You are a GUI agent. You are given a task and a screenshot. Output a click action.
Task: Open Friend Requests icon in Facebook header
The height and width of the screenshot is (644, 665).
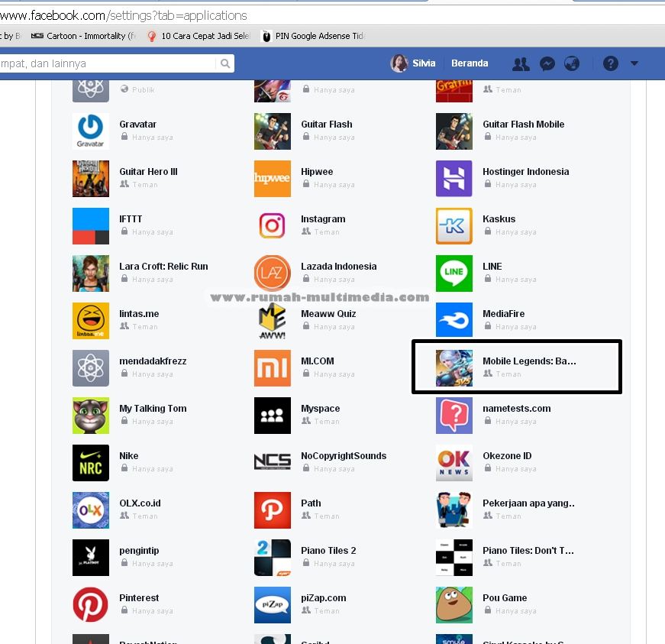[x=521, y=63]
